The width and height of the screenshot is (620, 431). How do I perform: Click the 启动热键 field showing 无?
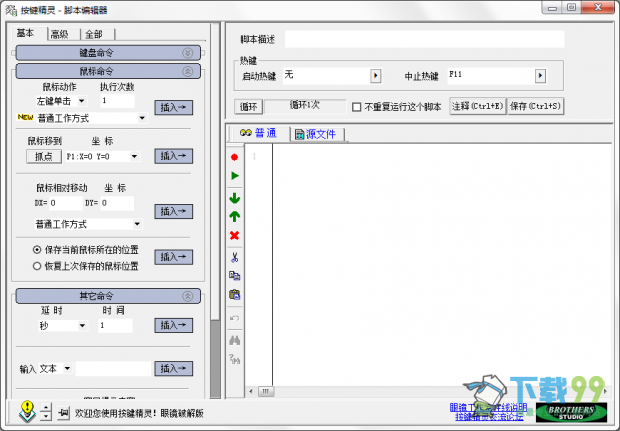pos(327,76)
